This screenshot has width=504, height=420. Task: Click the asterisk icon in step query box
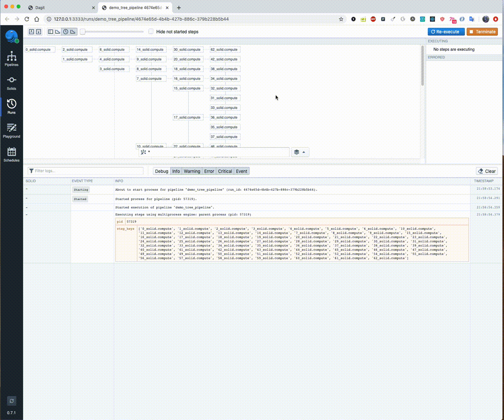143,152
